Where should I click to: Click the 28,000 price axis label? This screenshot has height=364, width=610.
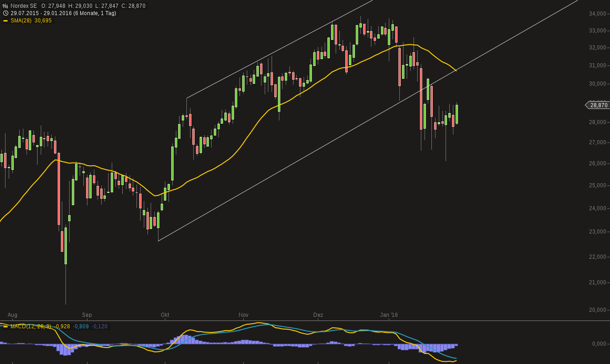(598, 122)
